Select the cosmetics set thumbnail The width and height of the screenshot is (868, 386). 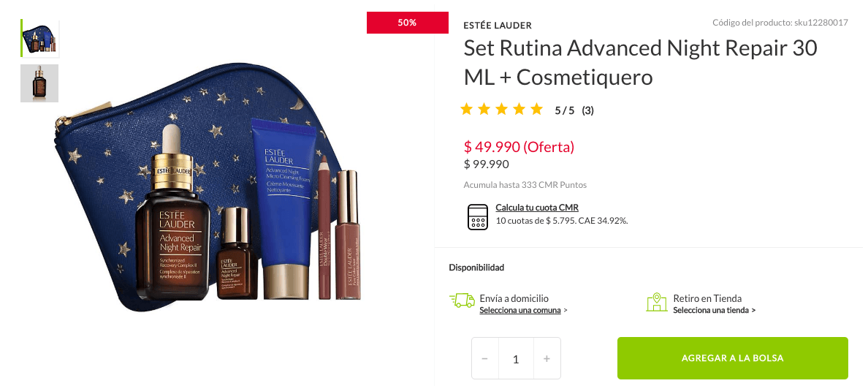[x=40, y=38]
